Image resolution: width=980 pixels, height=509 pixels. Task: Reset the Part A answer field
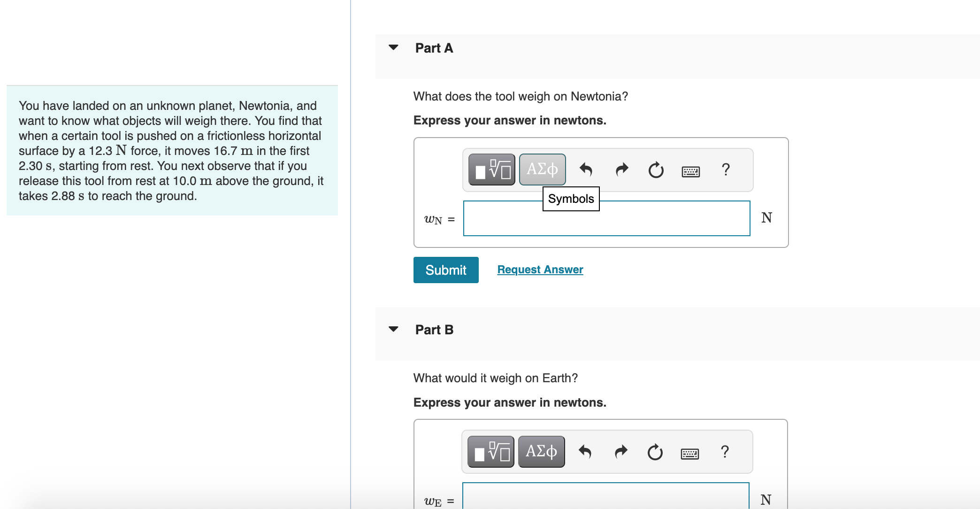pyautogui.click(x=656, y=170)
